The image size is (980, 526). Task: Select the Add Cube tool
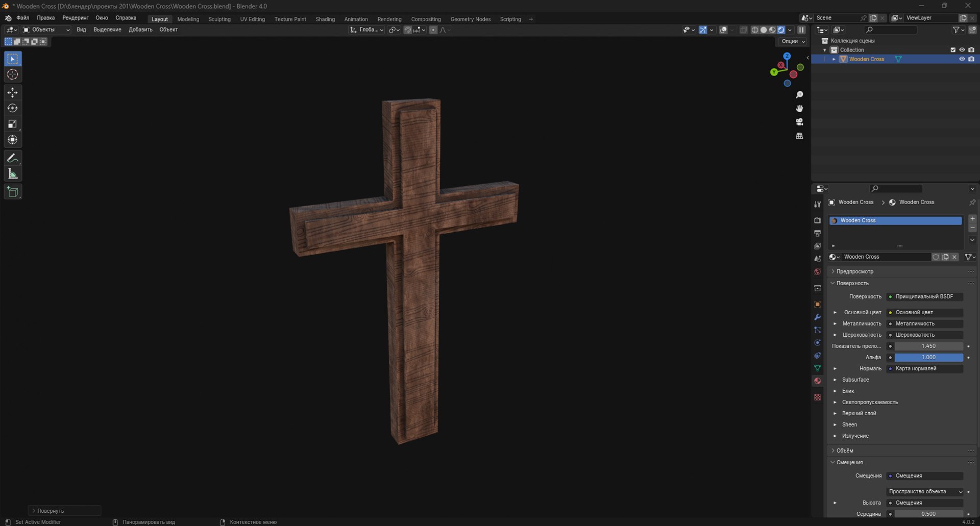click(13, 192)
